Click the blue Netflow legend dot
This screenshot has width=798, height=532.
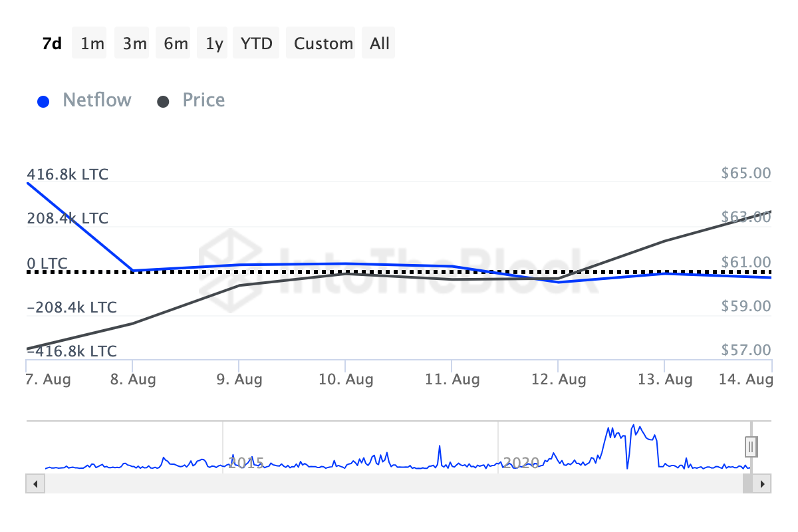coord(43,100)
